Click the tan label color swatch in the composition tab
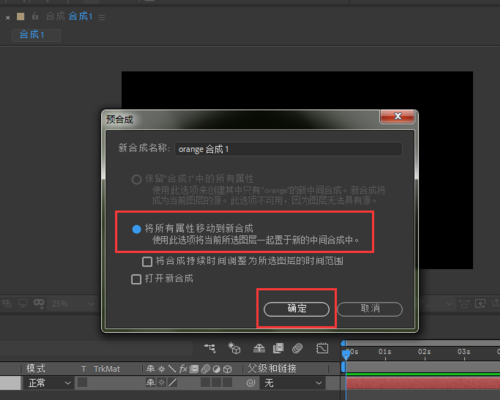 (x=20, y=16)
